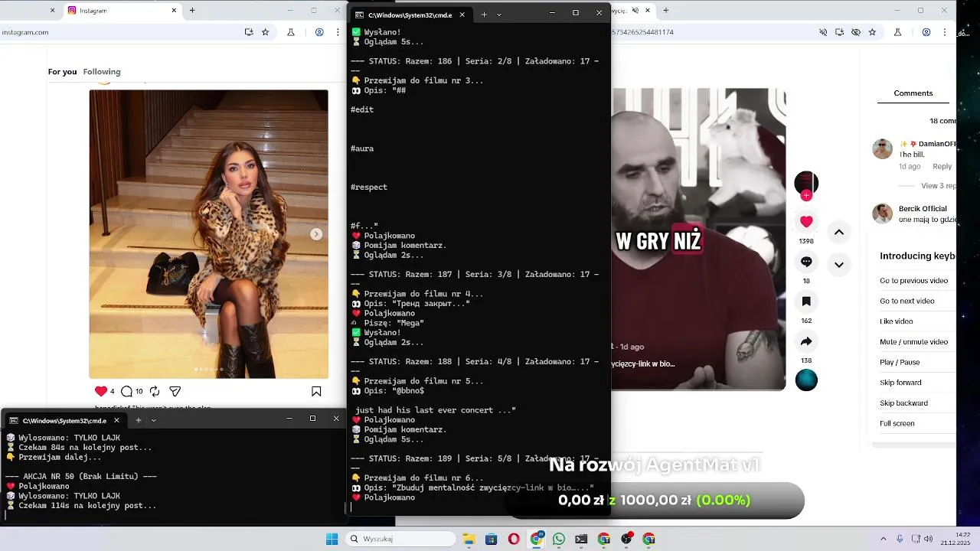This screenshot has height=551, width=980.
Task: Repost the Instagram post with the repost icon
Action: click(155, 391)
